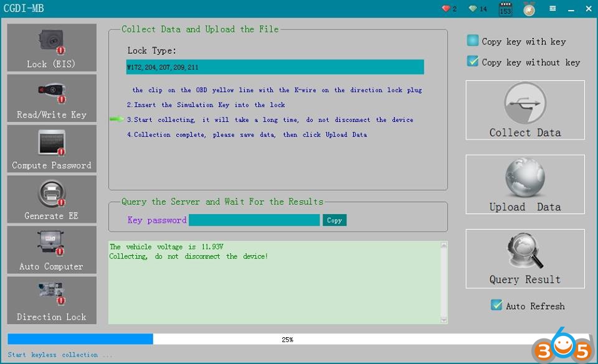The width and height of the screenshot is (598, 364).
Task: Uncheck Copy key without key
Action: [x=473, y=62]
